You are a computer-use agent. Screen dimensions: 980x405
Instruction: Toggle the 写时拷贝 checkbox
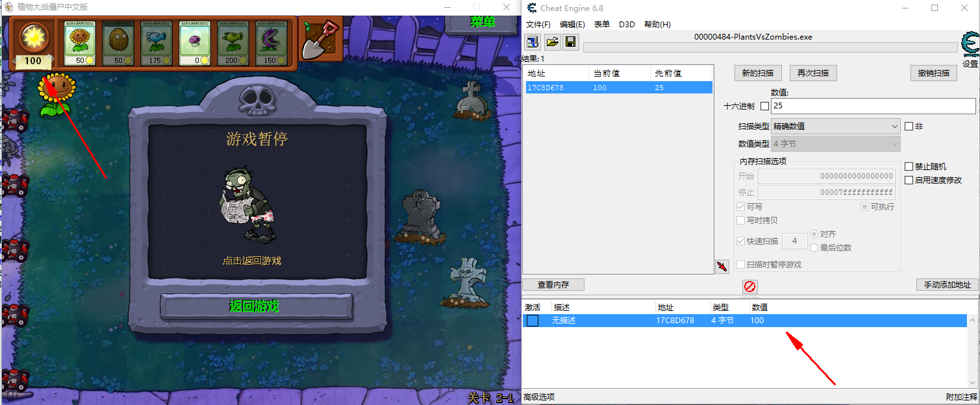[741, 220]
